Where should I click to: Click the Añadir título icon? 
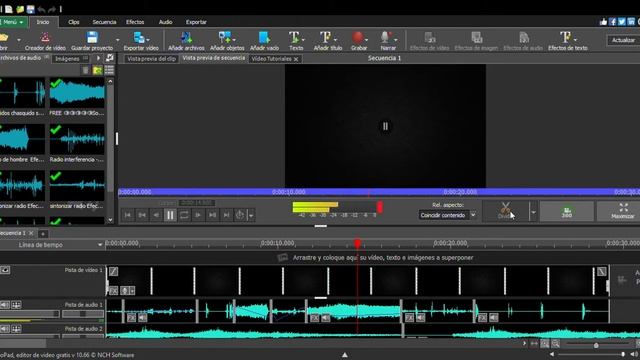click(x=326, y=38)
